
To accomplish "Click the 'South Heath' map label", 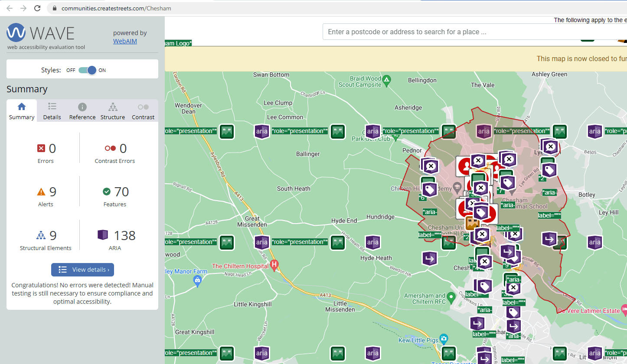I will pyautogui.click(x=294, y=188).
